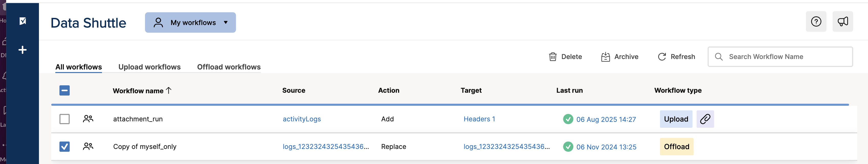The width and height of the screenshot is (868, 164).
Task: Select the Data Shuttle sidebar checkmark icon
Action: [x=22, y=21]
